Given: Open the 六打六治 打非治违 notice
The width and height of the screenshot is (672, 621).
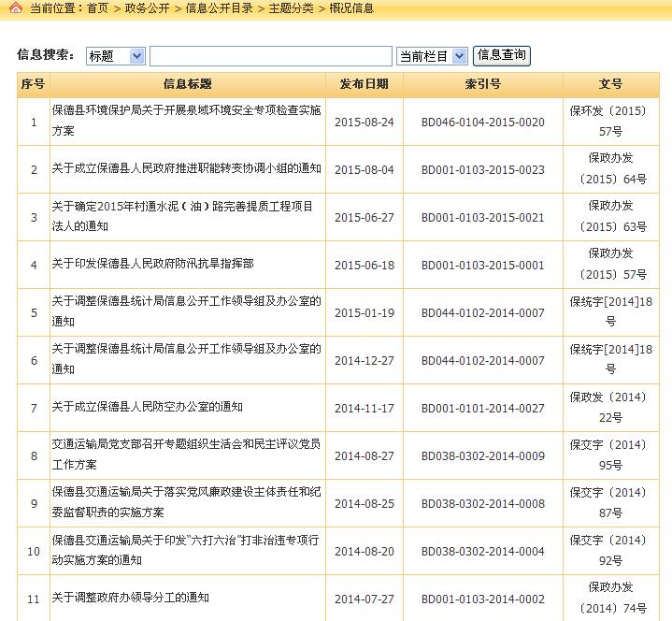Looking at the screenshot, I should pos(186,550).
